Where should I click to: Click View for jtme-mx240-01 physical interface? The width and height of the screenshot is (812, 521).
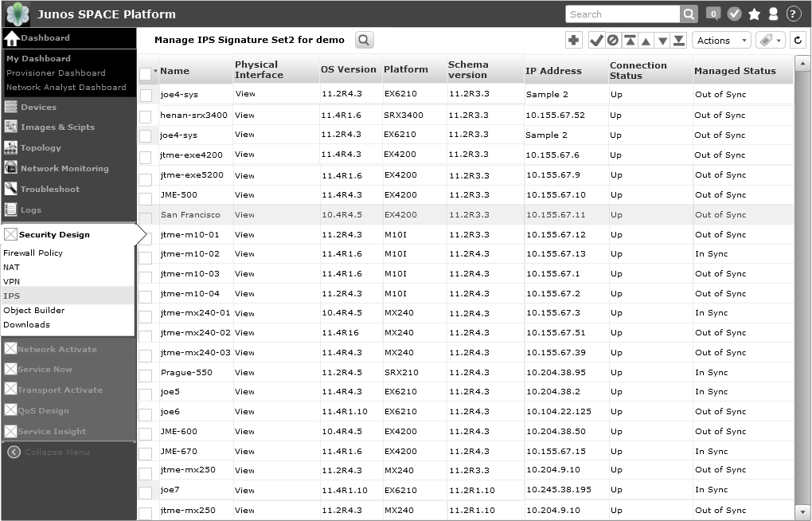[244, 313]
